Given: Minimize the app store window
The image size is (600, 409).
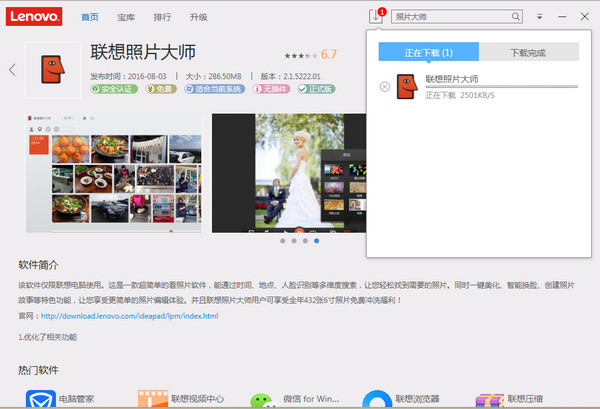Looking at the screenshot, I should [562, 17].
